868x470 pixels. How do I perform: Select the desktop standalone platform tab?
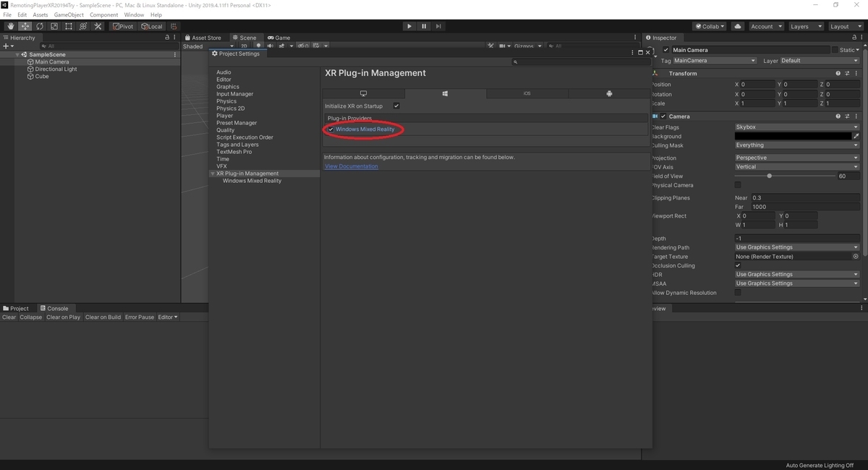pos(364,94)
